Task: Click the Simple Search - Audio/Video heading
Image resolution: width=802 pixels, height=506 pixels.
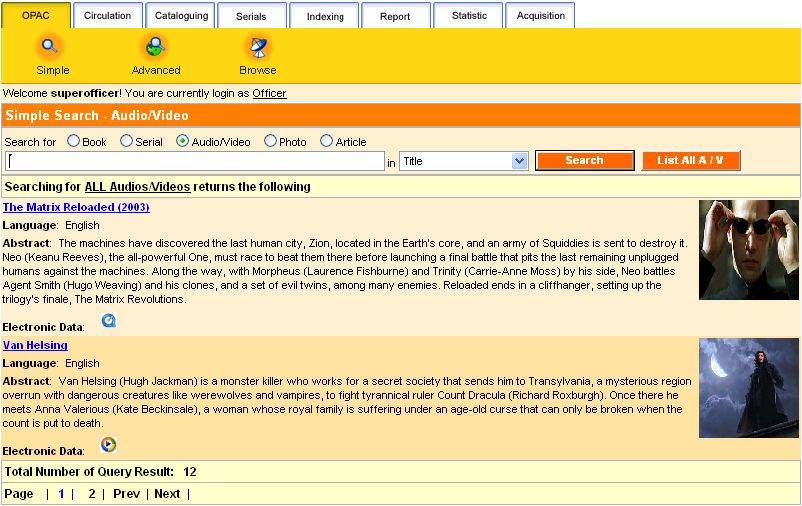Action: [x=97, y=115]
